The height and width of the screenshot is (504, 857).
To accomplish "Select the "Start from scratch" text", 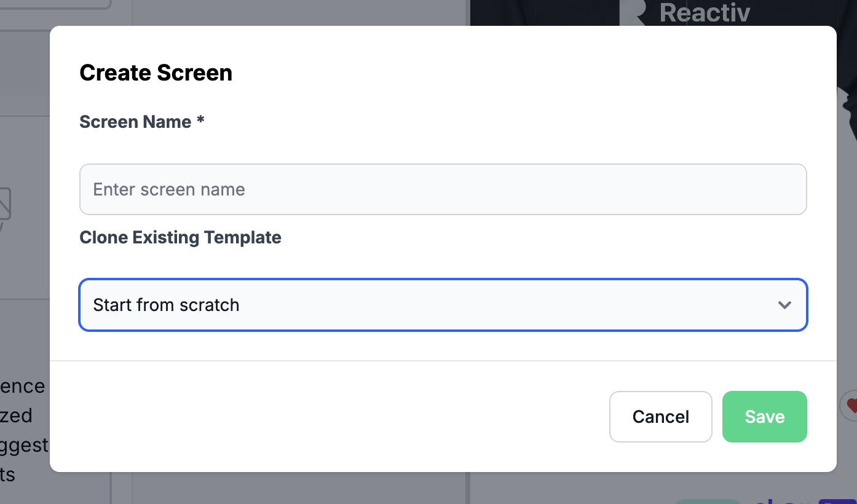I will tap(166, 305).
